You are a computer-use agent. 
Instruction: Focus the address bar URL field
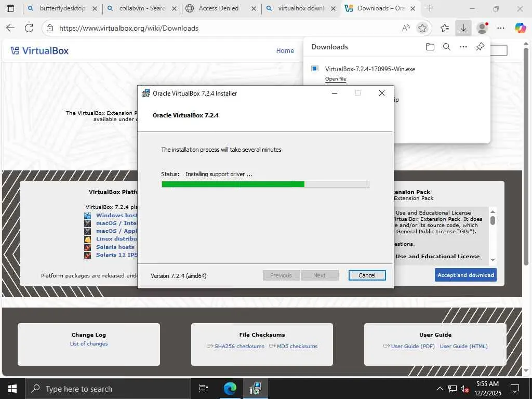click(228, 28)
